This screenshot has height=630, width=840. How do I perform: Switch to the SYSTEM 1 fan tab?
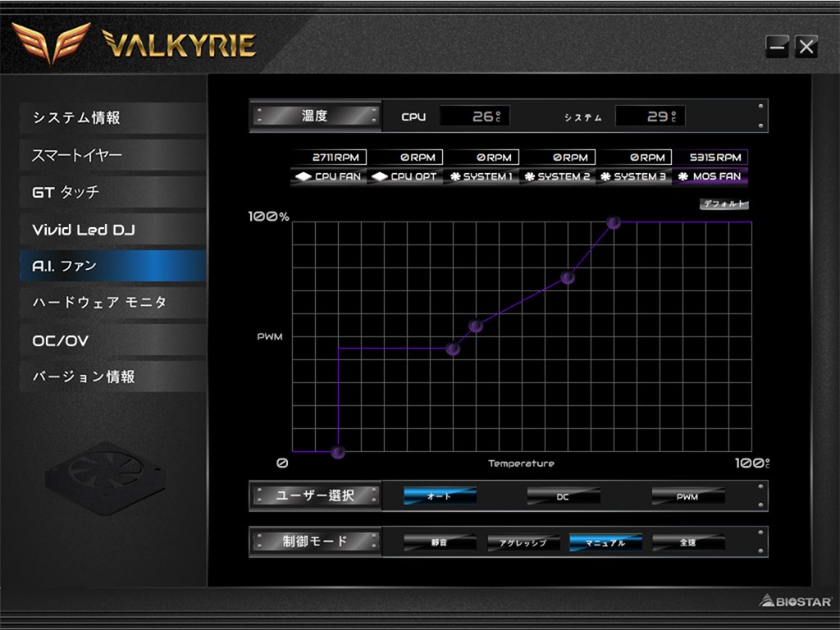[481, 176]
